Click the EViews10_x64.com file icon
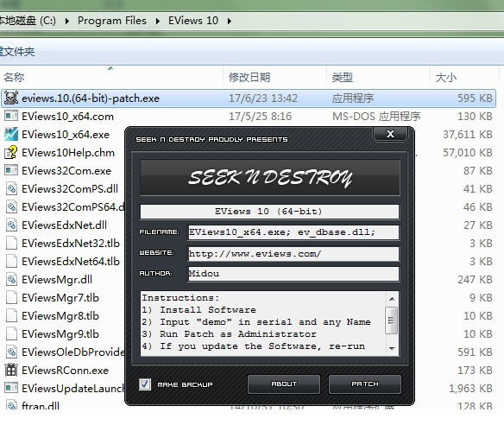This screenshot has height=425, width=504. pyautogui.click(x=11, y=116)
